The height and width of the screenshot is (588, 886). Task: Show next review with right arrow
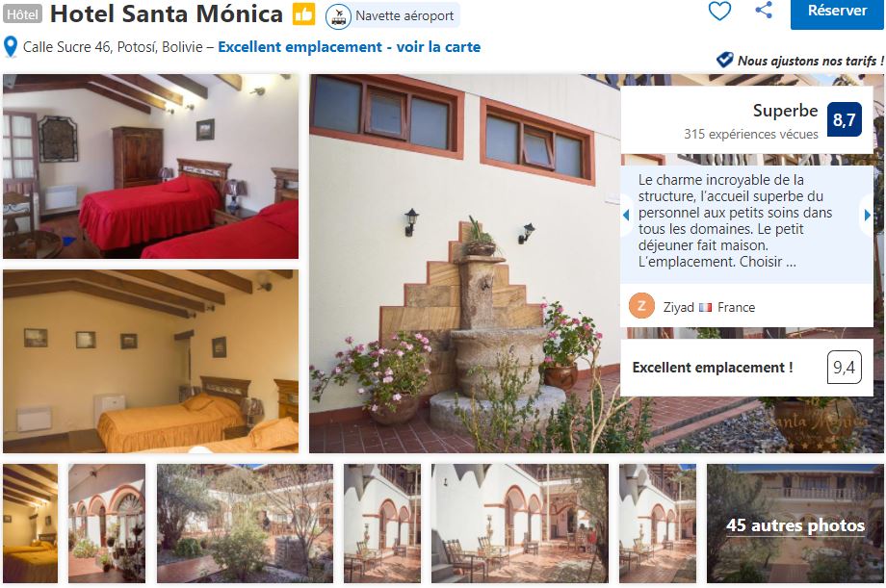(x=868, y=215)
